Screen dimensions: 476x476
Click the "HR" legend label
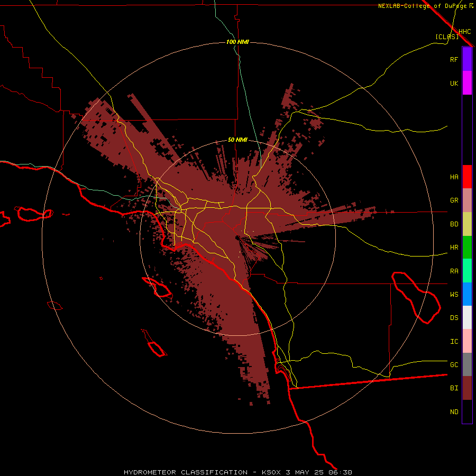[454, 248]
